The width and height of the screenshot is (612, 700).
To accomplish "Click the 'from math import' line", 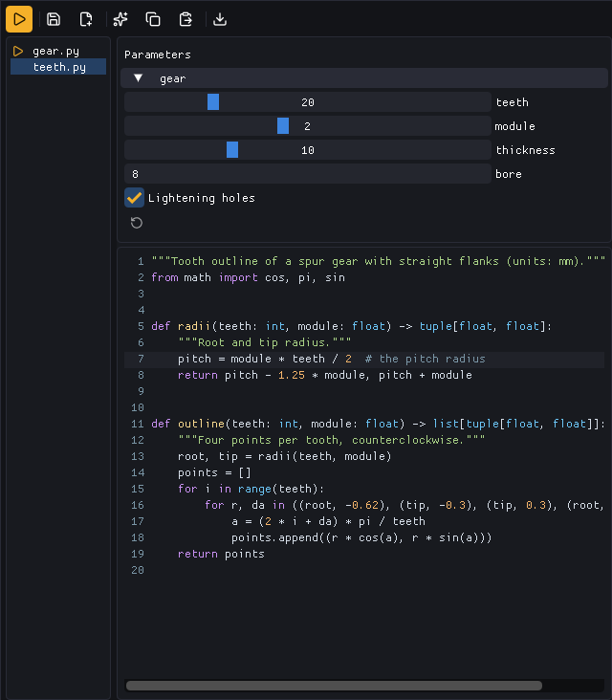I will 248,277.
